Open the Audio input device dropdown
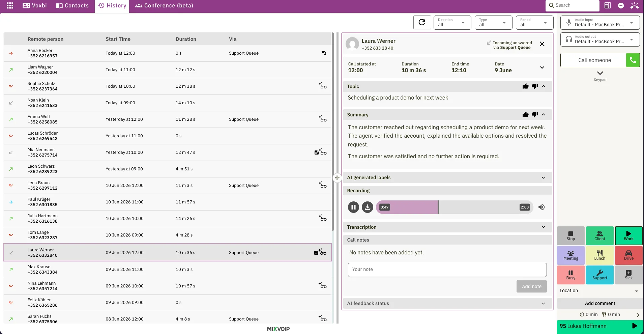 tap(600, 22)
